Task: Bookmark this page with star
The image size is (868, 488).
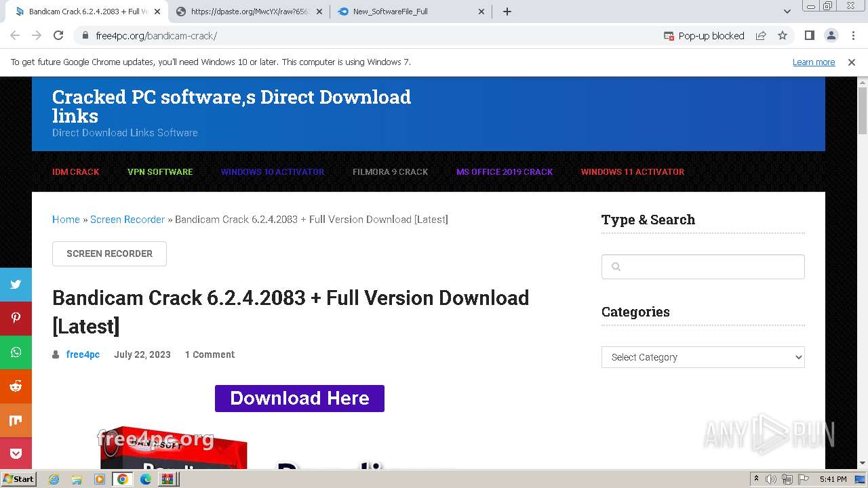Action: [x=783, y=36]
